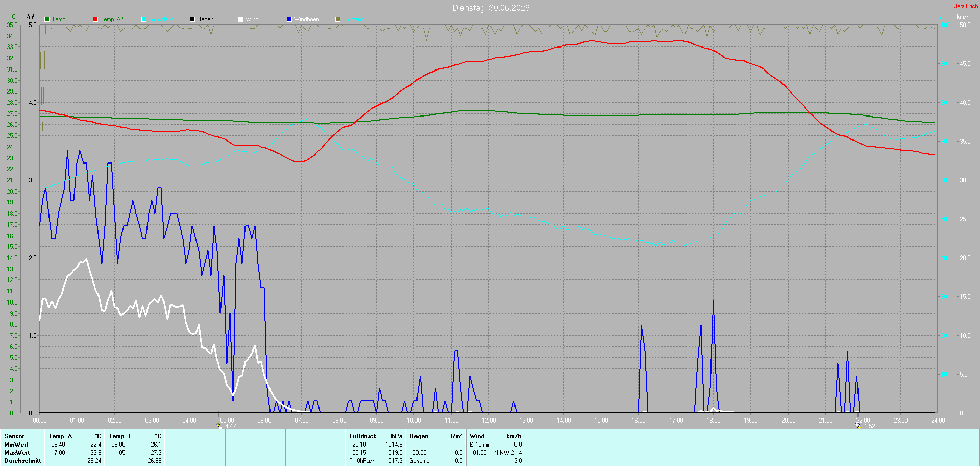Click the outdoor minimum temperature value 22.4
This screenshot has width=980, height=466.
[x=96, y=445]
